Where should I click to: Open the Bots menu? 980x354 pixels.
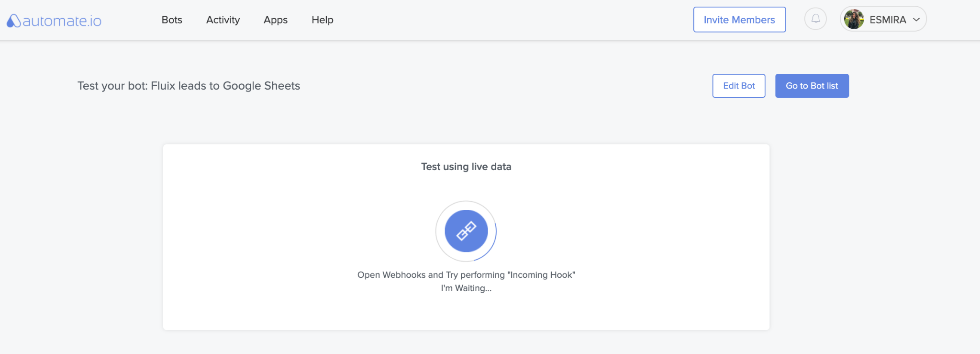(172, 20)
